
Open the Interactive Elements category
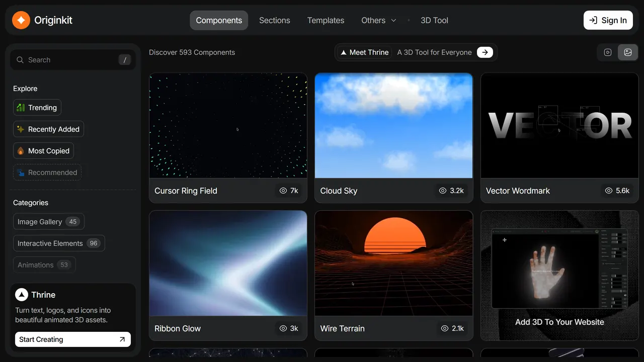tap(59, 243)
